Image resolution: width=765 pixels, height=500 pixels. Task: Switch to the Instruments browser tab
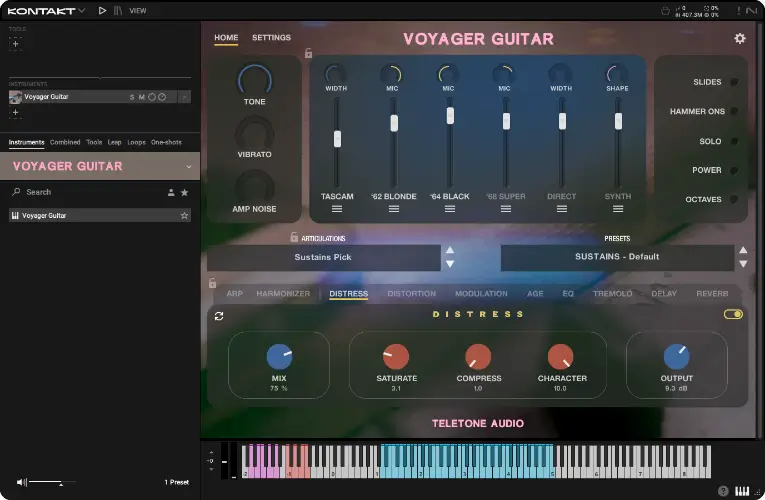pos(26,142)
